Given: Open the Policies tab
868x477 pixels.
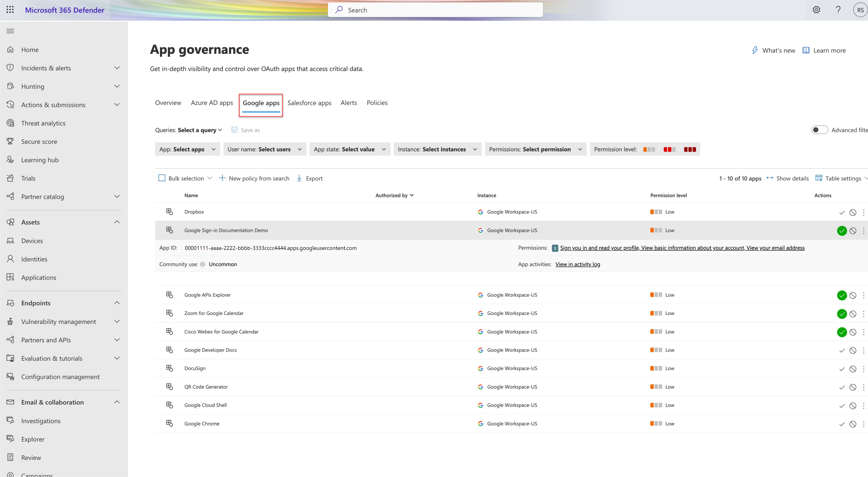Looking at the screenshot, I should (377, 103).
